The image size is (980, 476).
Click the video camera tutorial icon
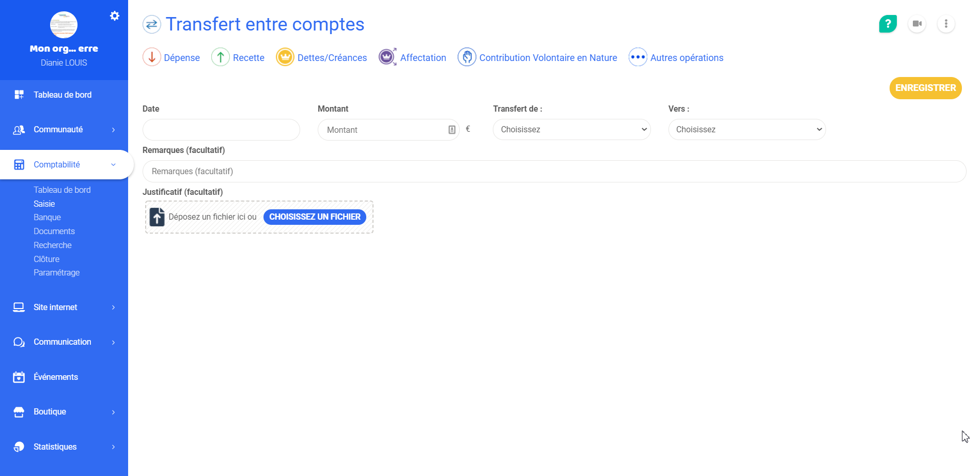pos(917,24)
